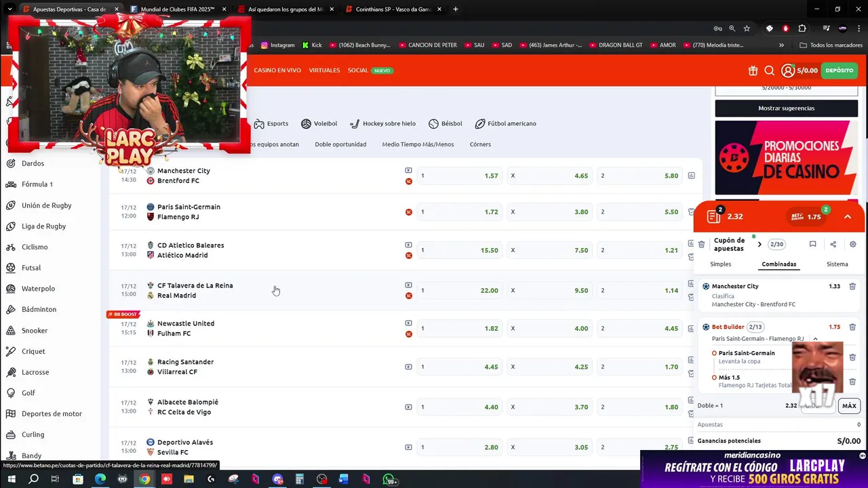This screenshot has height=488, width=868.
Task: Switch to Medio Tiempo Más/Menos tab
Action: 418,144
